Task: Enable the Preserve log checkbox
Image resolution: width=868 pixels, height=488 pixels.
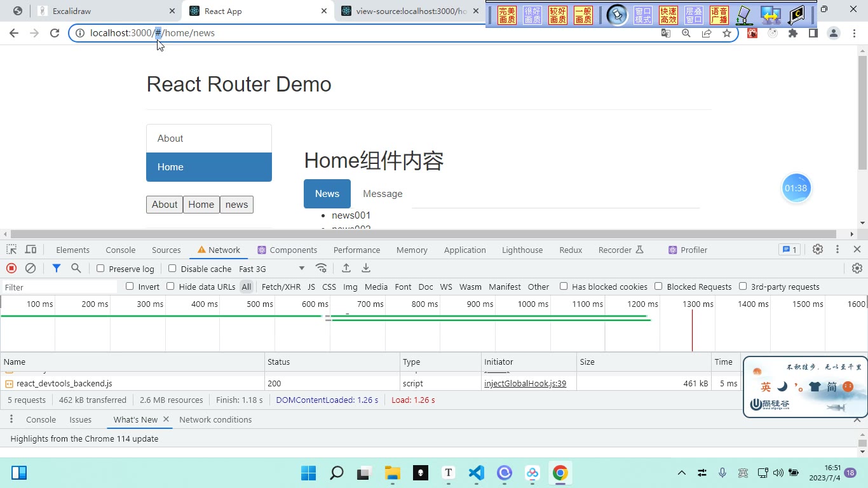Action: pyautogui.click(x=100, y=268)
